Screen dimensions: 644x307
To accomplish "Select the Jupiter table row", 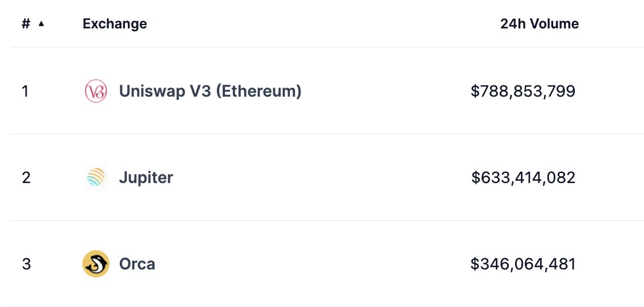I will tap(327, 177).
